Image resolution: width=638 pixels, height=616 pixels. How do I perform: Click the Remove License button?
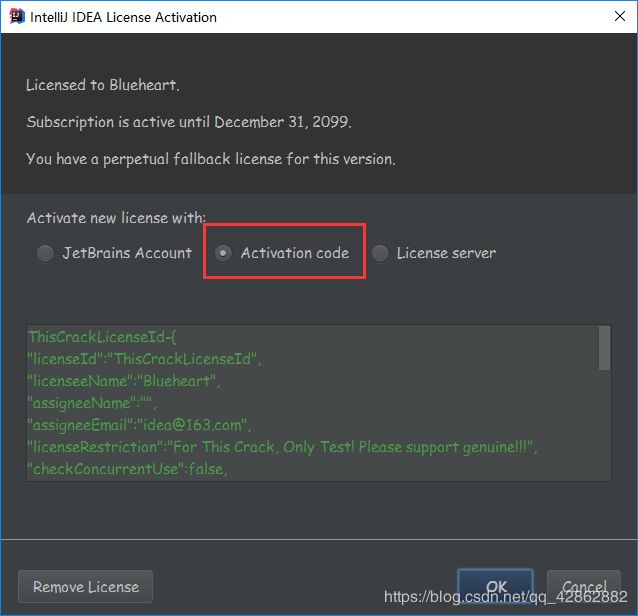pyautogui.click(x=85, y=586)
